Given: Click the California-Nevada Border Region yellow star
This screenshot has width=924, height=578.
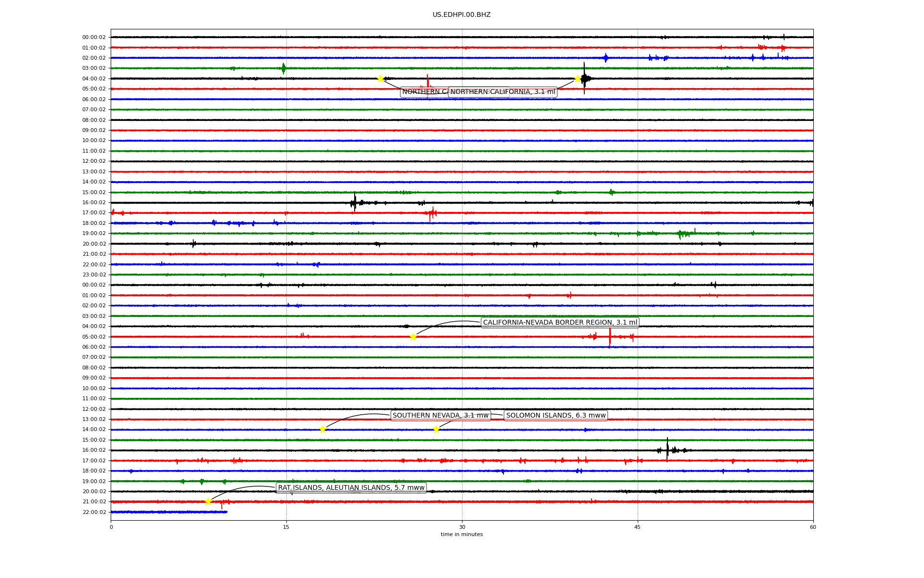Looking at the screenshot, I should tap(413, 337).
